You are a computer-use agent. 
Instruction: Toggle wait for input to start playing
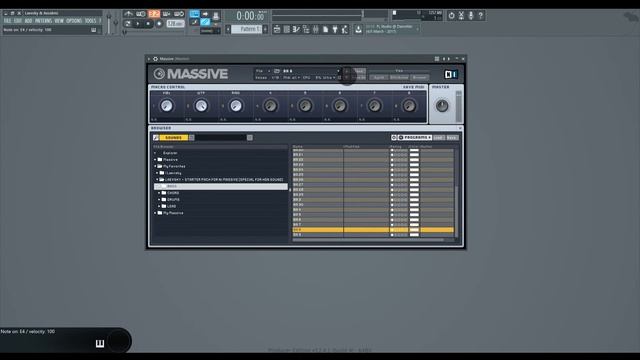click(141, 14)
